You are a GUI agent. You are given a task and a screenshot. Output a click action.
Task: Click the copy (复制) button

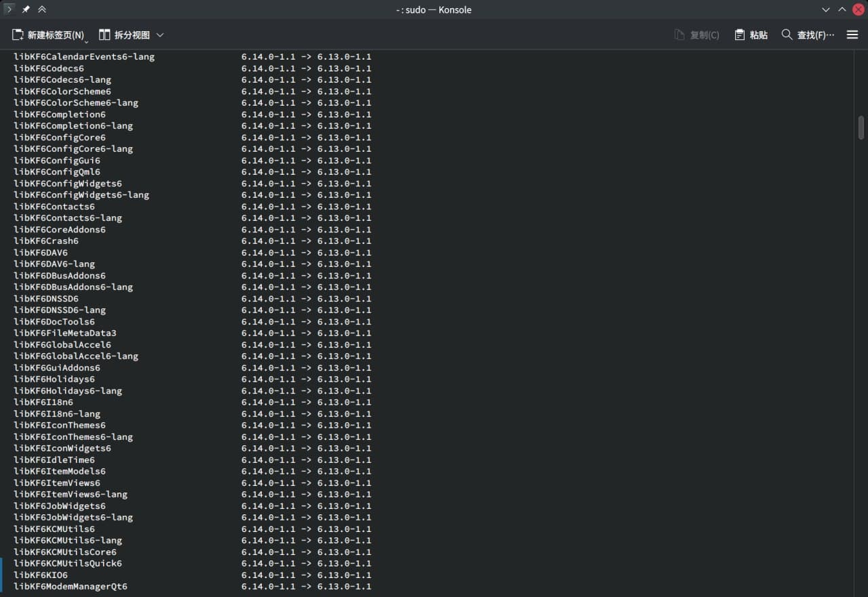[x=696, y=35]
